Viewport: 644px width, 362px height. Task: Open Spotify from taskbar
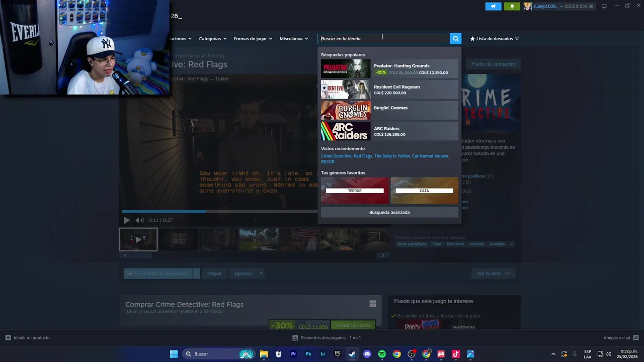pos(382,354)
